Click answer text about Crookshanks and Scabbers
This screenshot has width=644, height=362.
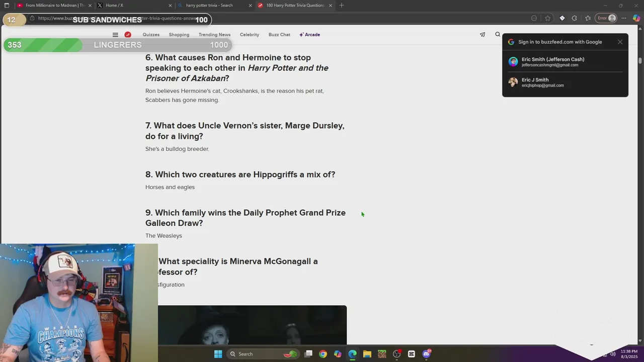point(234,96)
